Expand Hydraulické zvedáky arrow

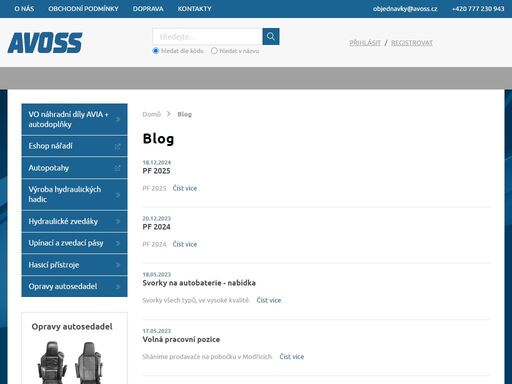tap(118, 221)
